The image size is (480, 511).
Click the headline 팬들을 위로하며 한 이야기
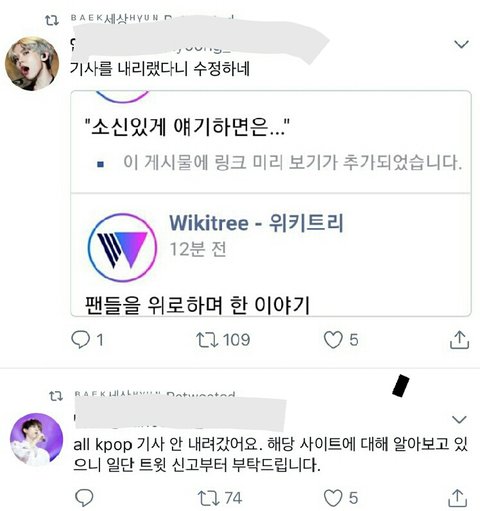(197, 305)
